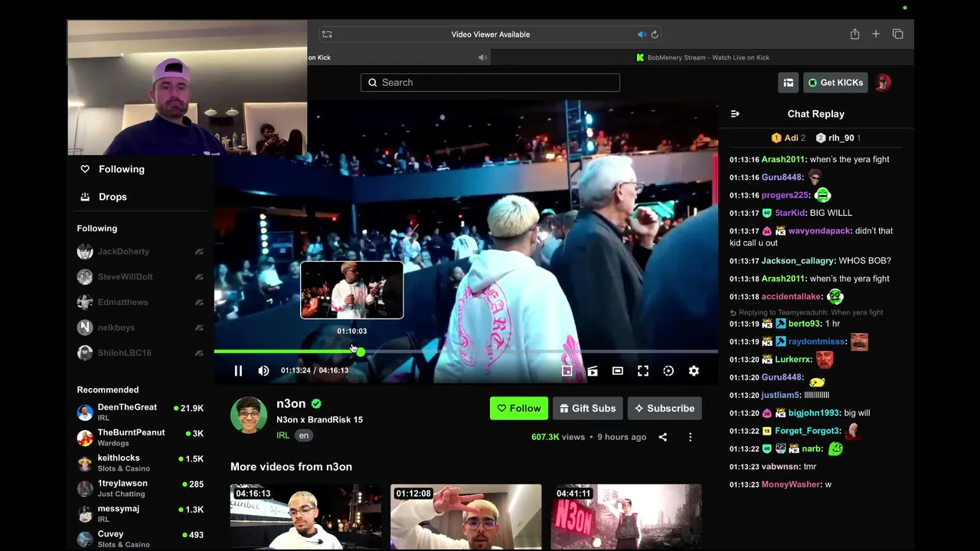Open SteveWillDoIt's channel from Following

click(125, 277)
